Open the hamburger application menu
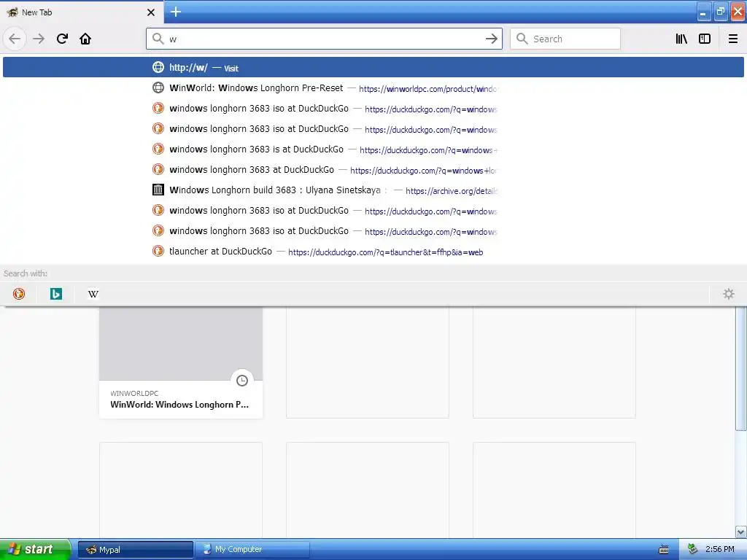This screenshot has width=747, height=560. point(733,39)
